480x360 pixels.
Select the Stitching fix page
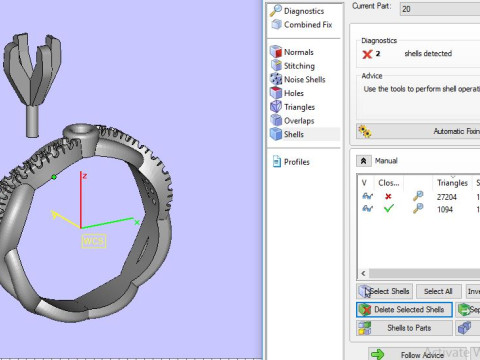pos(293,66)
